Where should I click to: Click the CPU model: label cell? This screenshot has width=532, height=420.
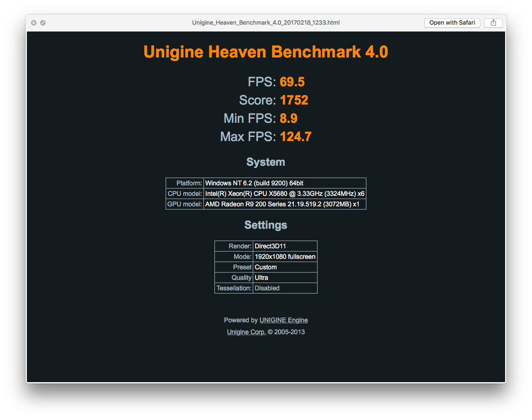tap(185, 194)
